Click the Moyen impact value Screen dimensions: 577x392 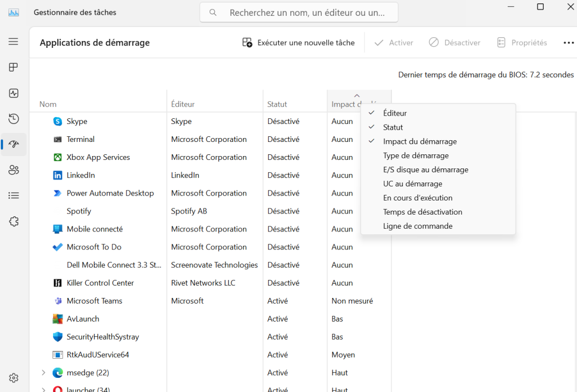[x=343, y=355]
